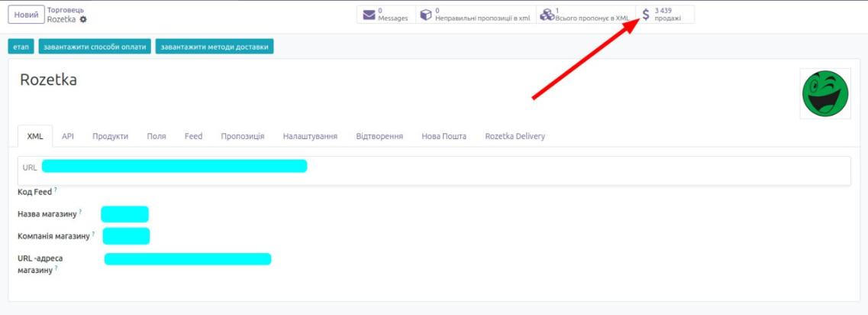This screenshot has width=868, height=315.
Task: Click the help mark next to Компанія магазину
Action: pyautogui.click(x=93, y=234)
